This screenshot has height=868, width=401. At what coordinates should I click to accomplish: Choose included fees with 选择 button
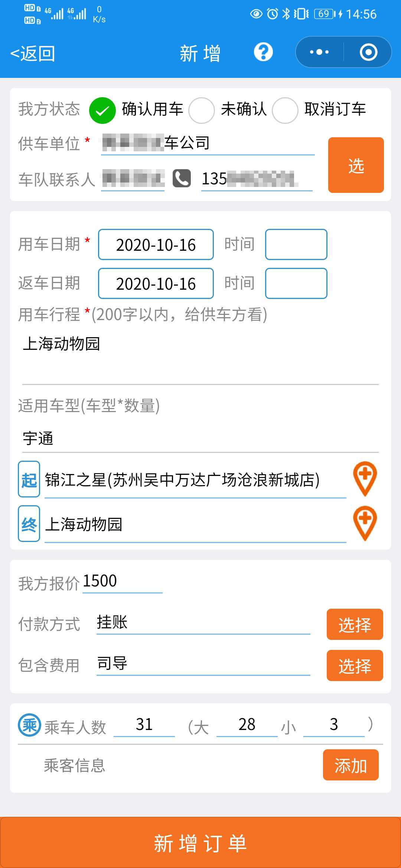point(355,665)
